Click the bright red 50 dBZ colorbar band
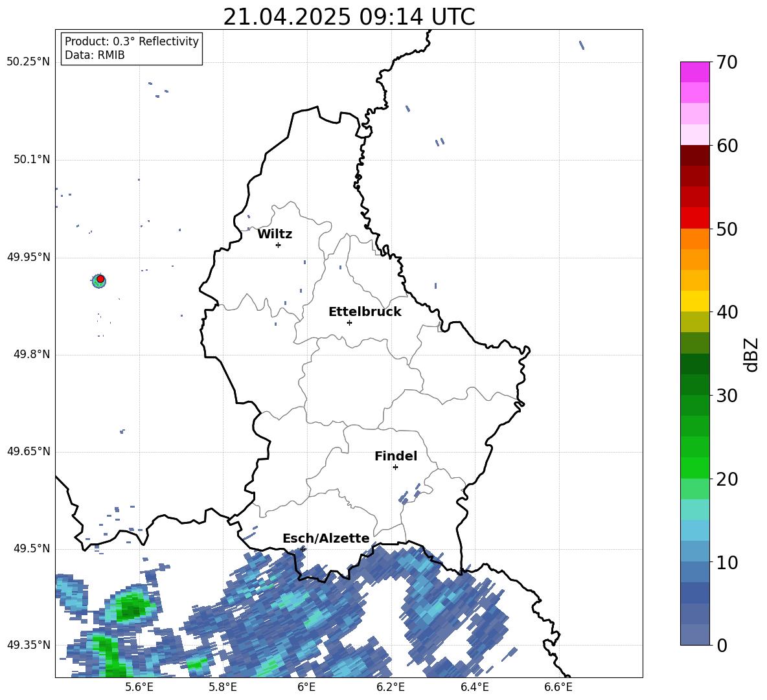Viewport: 767px width, 700px height. click(694, 218)
